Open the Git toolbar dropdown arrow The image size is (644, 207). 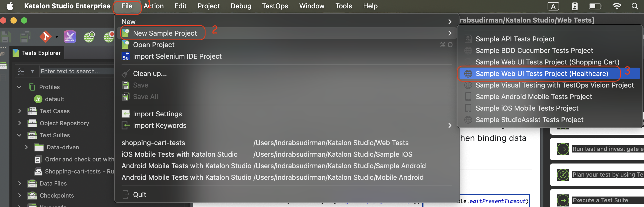click(x=57, y=37)
